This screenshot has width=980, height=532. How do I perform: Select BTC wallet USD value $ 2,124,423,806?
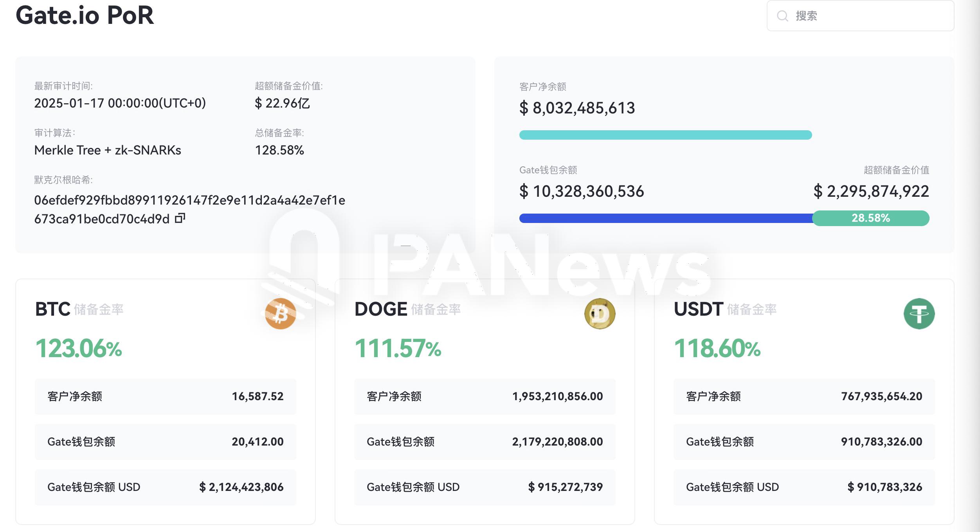pos(241,487)
